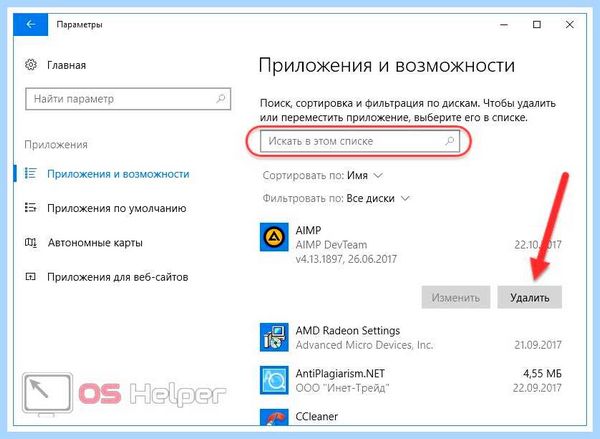Click the CCleaner app icon
Viewport: 600px width, 439px height.
coord(274,417)
